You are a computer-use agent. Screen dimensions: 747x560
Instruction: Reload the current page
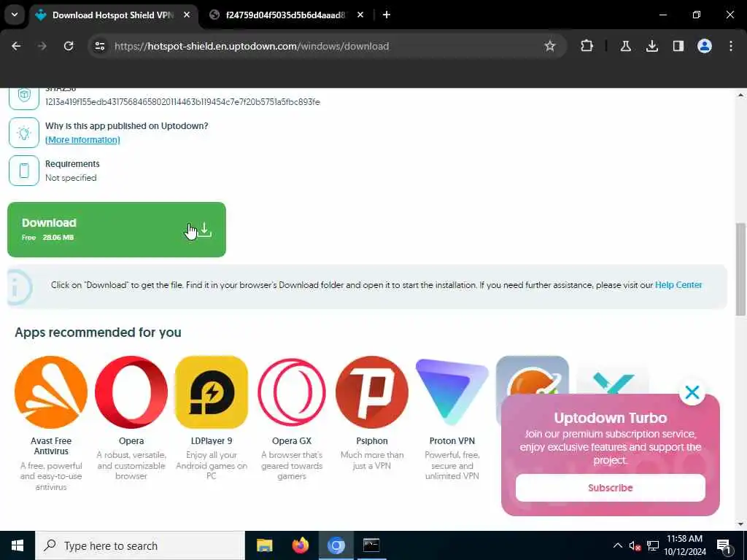pyautogui.click(x=69, y=46)
